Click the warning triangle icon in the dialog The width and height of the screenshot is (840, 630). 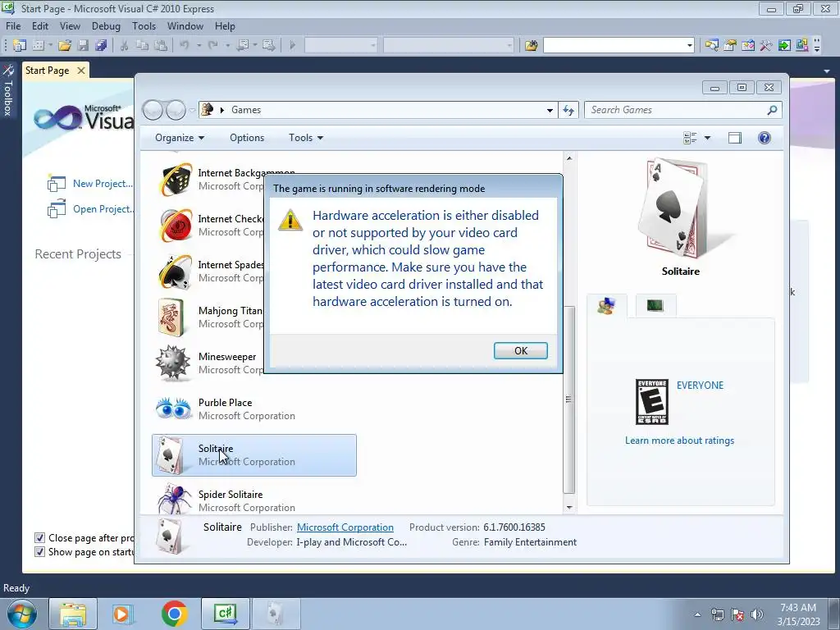pos(290,220)
